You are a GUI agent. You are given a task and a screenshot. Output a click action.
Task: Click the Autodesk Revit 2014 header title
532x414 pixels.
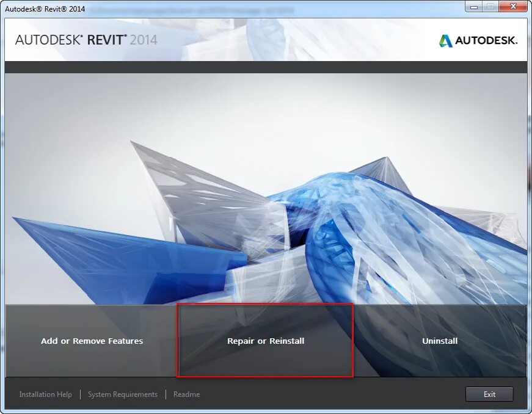coord(86,40)
